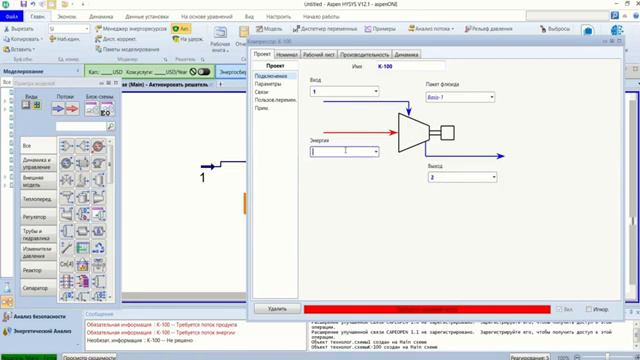Click the help icon at top right

coord(636,16)
